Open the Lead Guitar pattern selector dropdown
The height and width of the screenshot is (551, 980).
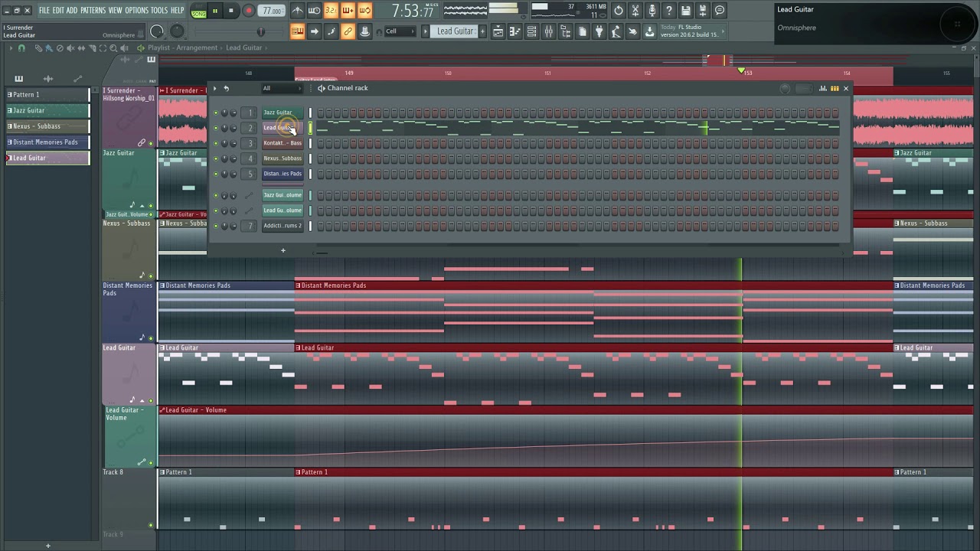[456, 31]
